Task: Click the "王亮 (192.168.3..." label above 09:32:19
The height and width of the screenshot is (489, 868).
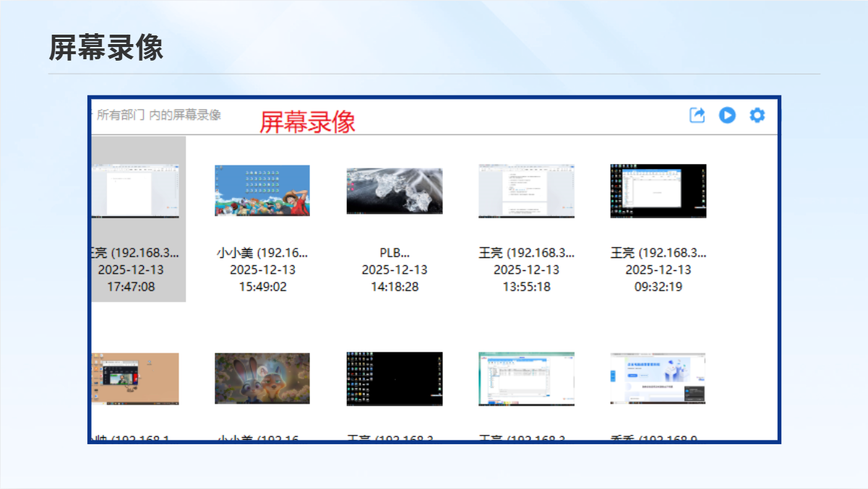Action: coord(658,253)
